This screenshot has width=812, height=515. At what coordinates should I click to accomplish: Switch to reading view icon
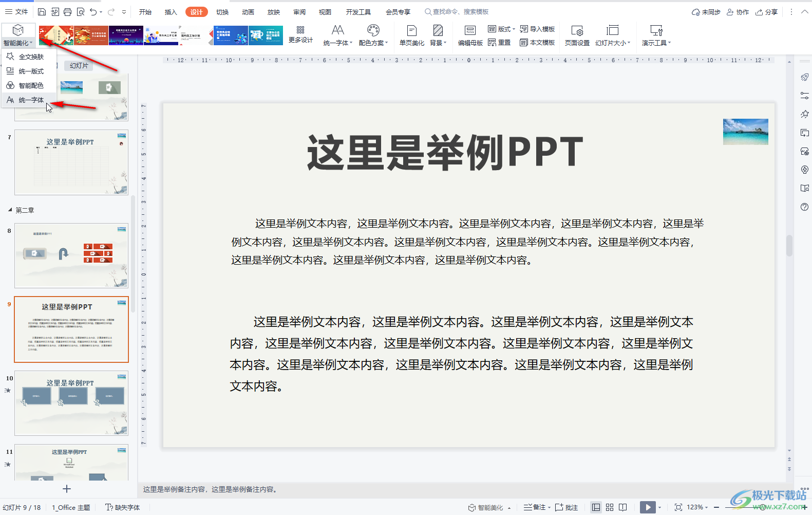pos(623,507)
